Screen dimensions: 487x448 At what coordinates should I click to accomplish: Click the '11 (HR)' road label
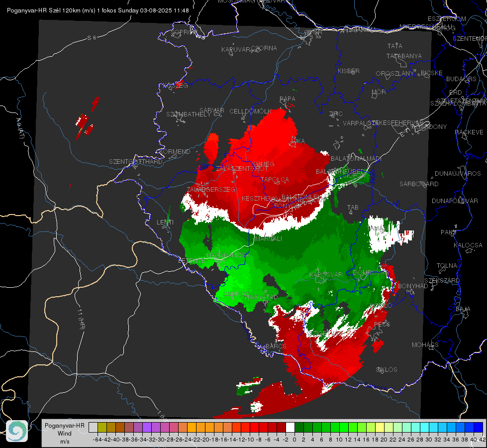(81, 319)
